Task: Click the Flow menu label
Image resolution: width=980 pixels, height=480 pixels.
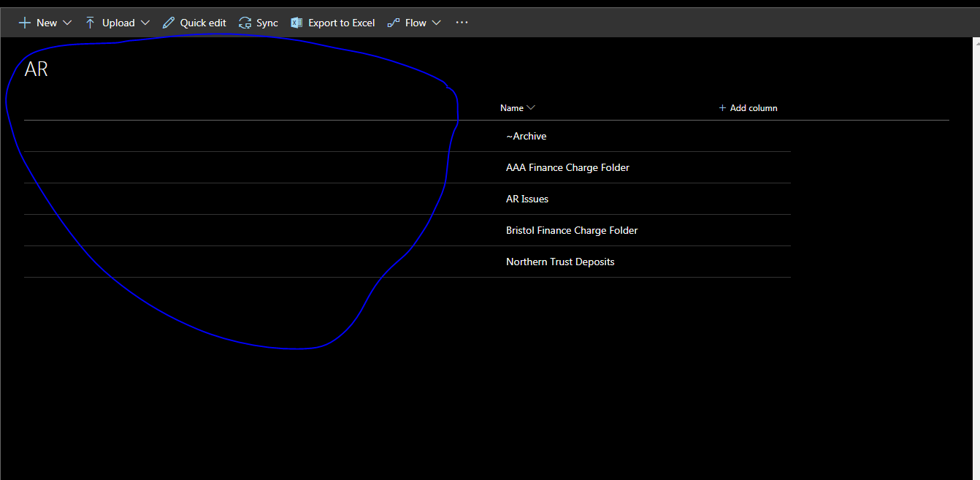Action: (416, 23)
